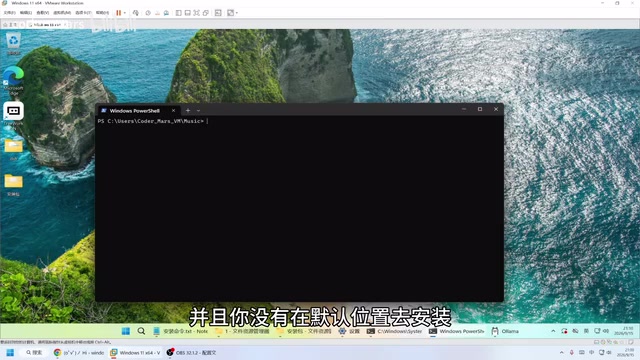Open the stretch guest dropdown arrow
Viewport: 640px width, 360px height.
(237, 13)
